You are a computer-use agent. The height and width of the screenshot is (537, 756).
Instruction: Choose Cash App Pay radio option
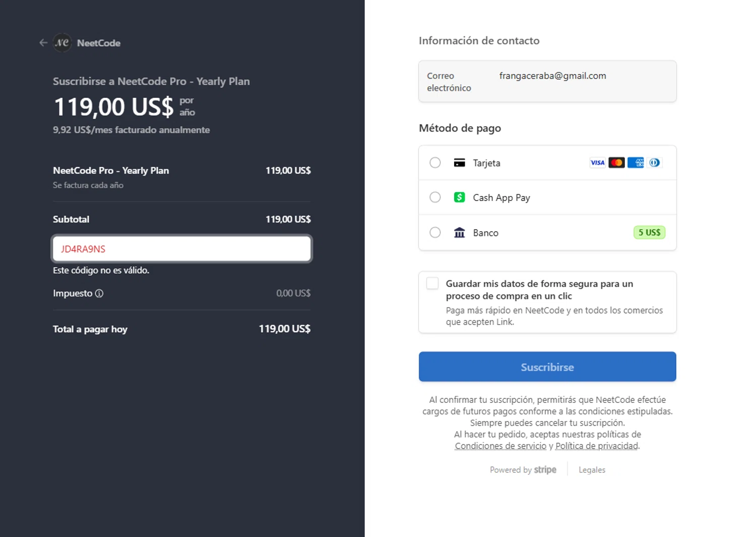[x=435, y=198]
